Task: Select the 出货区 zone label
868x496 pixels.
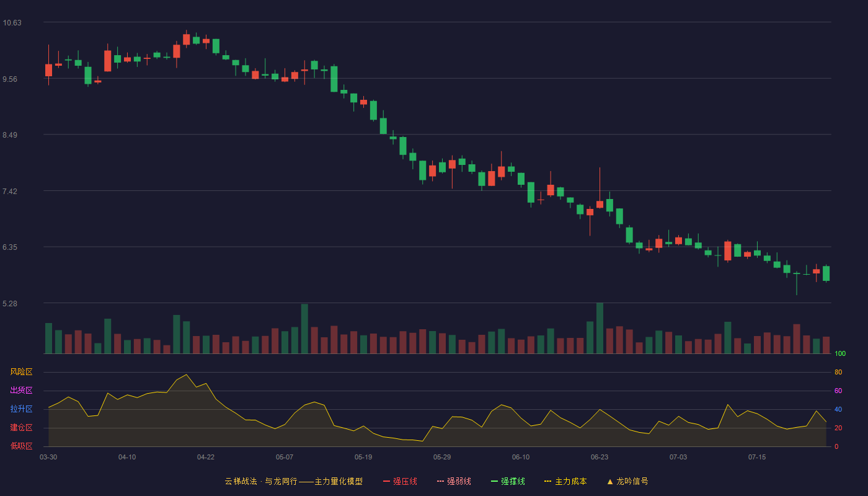Action: (x=21, y=391)
